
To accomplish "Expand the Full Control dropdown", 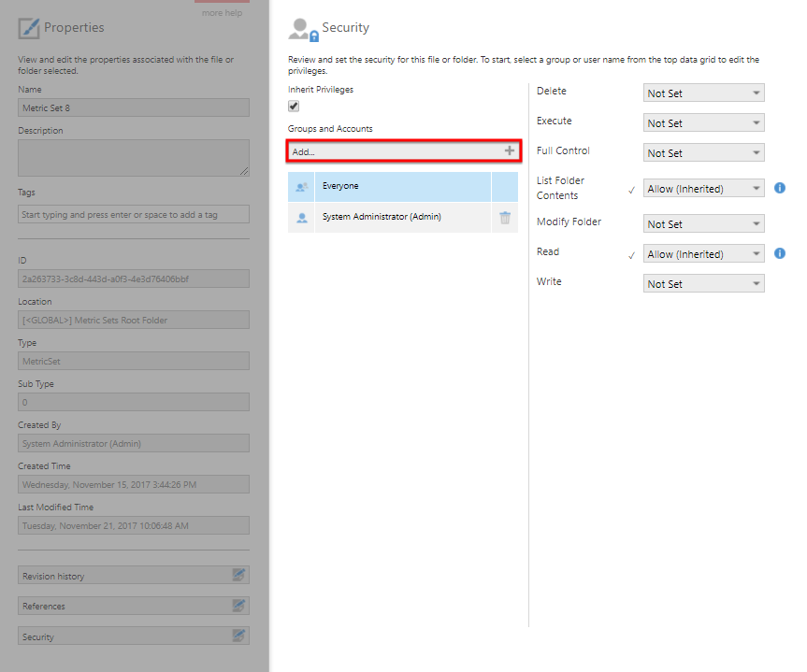I will coord(703,153).
